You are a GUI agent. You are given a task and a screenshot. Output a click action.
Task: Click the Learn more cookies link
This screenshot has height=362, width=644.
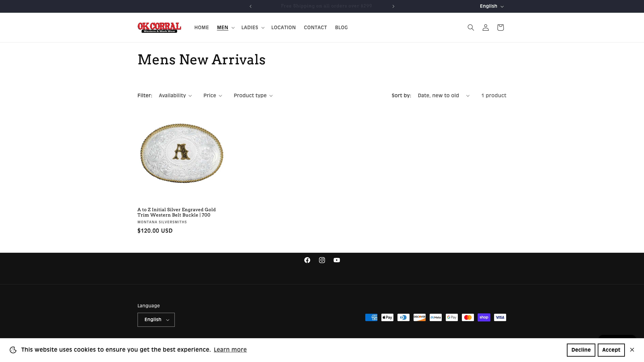pyautogui.click(x=230, y=349)
